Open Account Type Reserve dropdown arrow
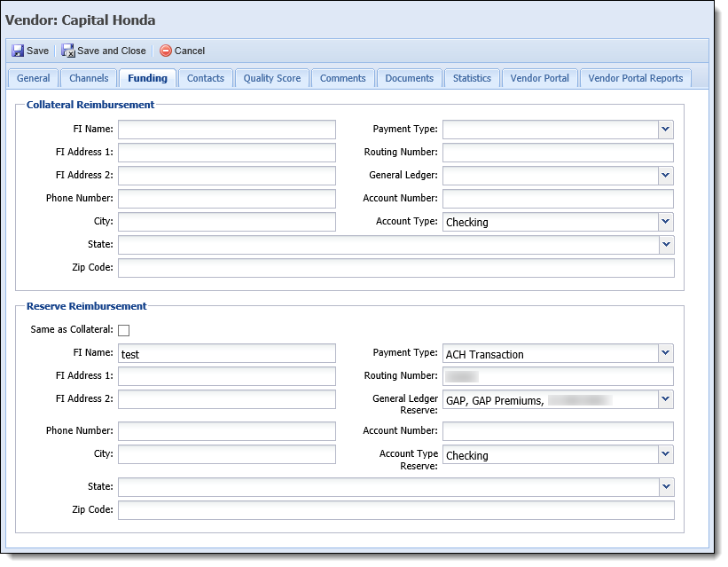This screenshot has width=728, height=567. coord(665,454)
